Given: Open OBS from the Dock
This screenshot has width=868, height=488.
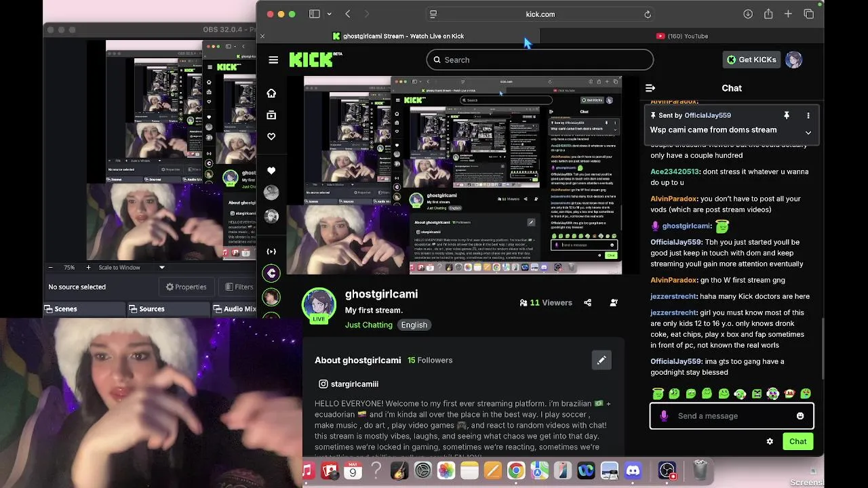Looking at the screenshot, I should [x=667, y=470].
